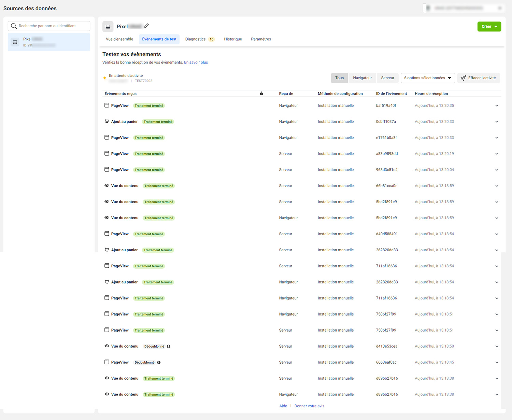Open the blurred account selector at top right

[x=464, y=8]
